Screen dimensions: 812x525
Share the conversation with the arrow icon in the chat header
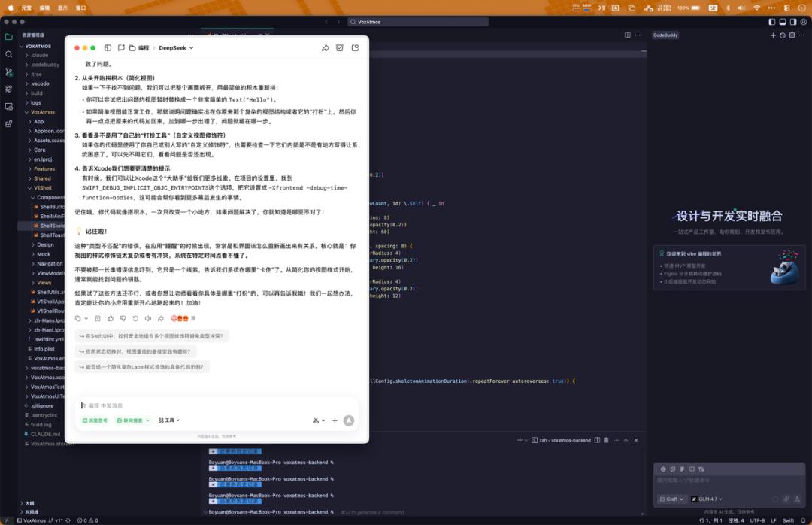pyautogui.click(x=326, y=47)
